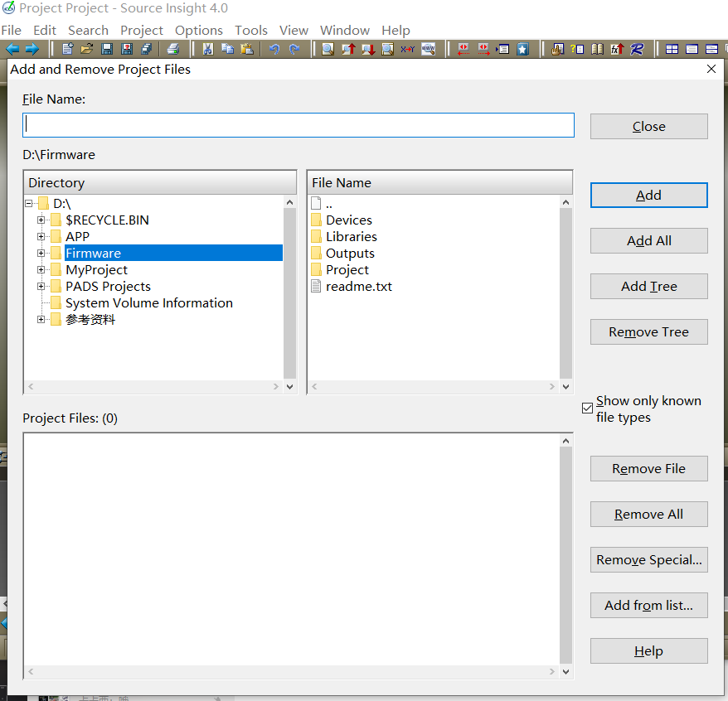Expand the 参考资料 folder node

(41, 319)
